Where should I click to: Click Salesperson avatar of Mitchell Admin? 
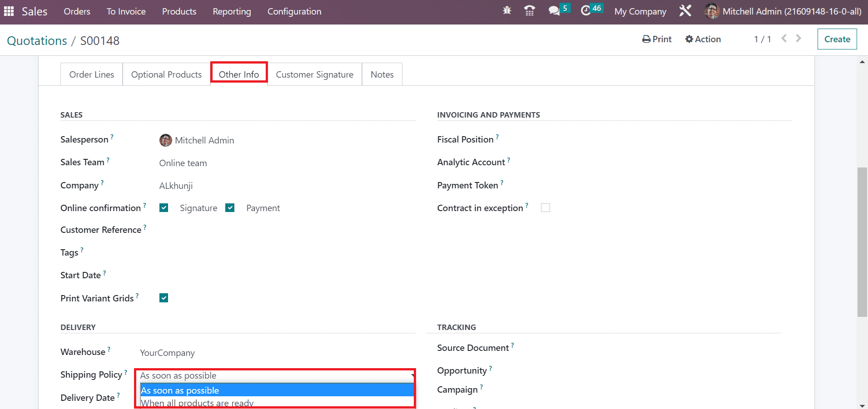(166, 140)
